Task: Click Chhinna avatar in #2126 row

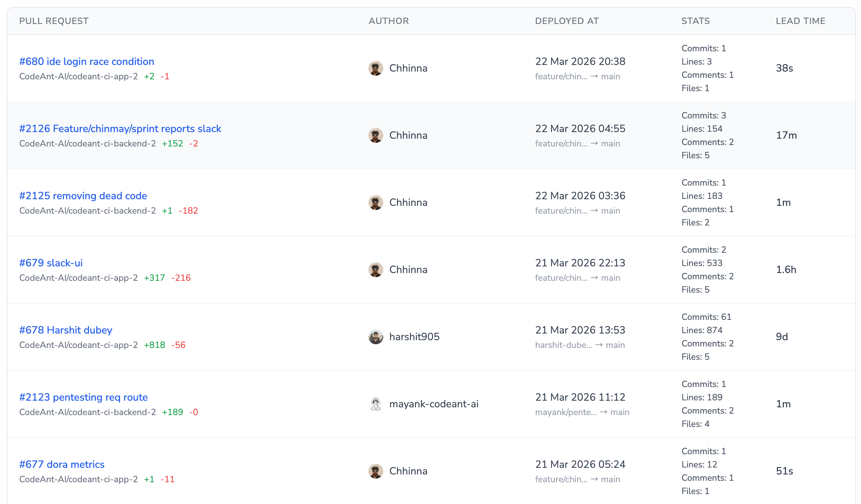Action: pos(376,135)
